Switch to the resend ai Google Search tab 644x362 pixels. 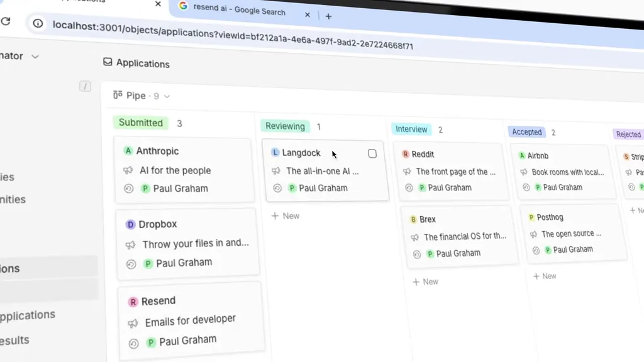coord(240,10)
